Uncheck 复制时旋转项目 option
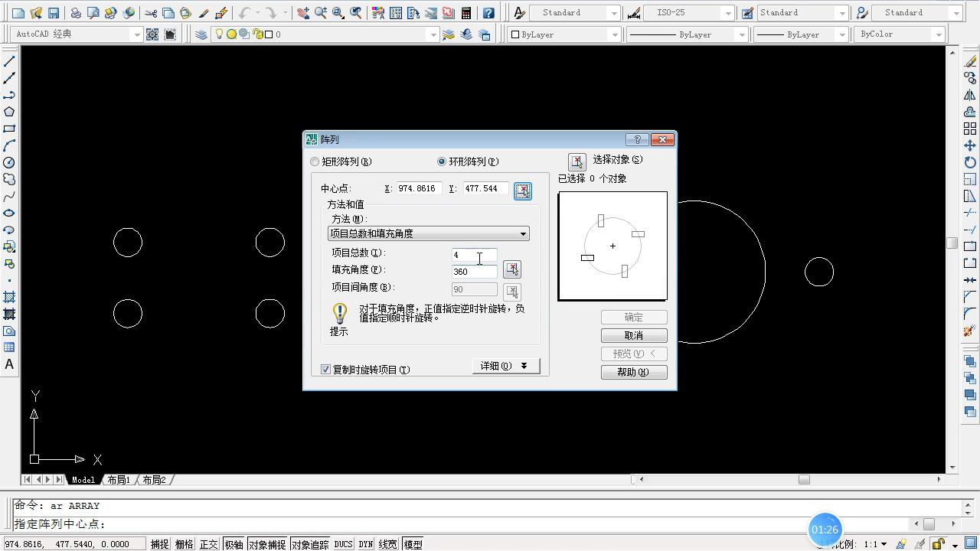Image resolution: width=980 pixels, height=551 pixels. pyautogui.click(x=325, y=369)
